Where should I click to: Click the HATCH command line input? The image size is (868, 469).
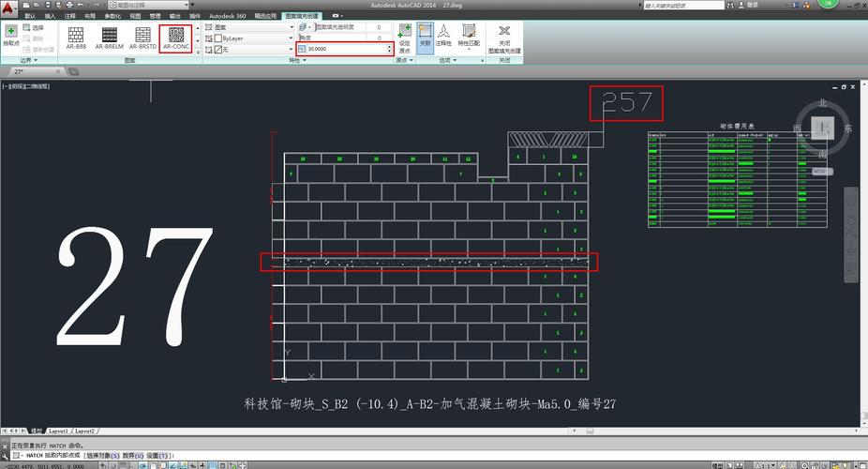(x=438, y=455)
